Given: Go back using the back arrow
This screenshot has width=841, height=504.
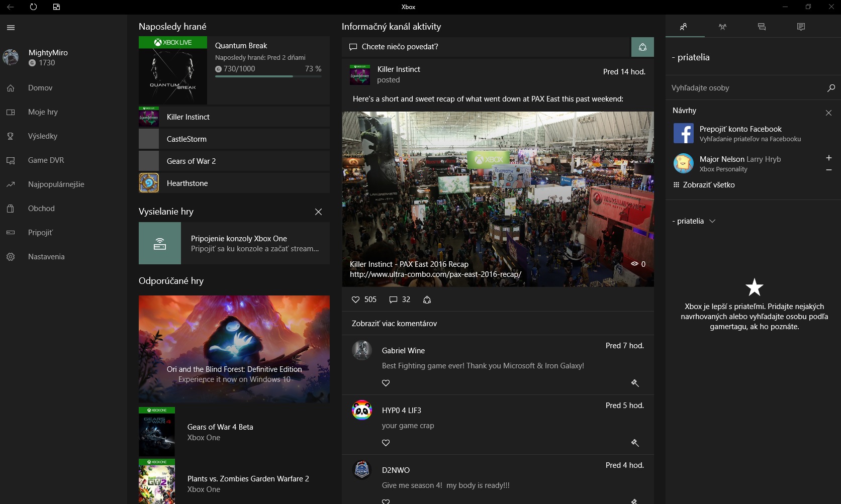Looking at the screenshot, I should click(10, 7).
